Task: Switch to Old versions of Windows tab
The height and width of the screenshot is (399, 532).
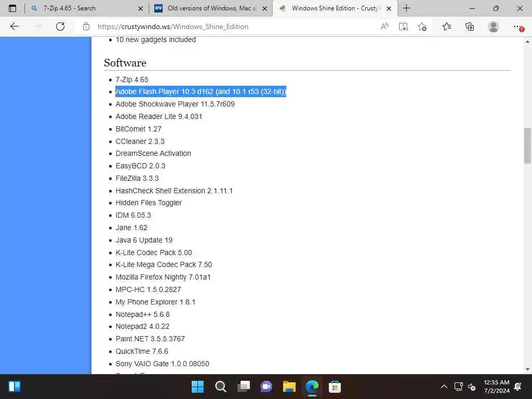Action: 210,8
